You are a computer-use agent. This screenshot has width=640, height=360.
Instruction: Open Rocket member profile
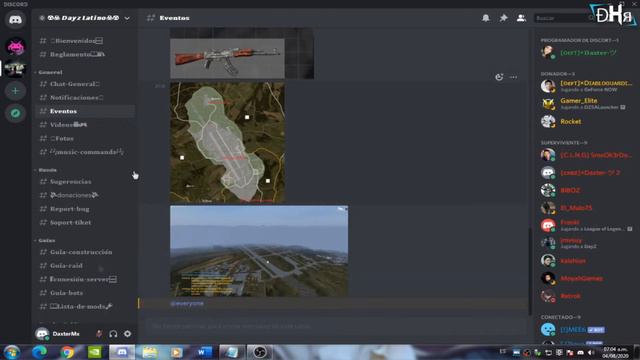tap(587, 122)
